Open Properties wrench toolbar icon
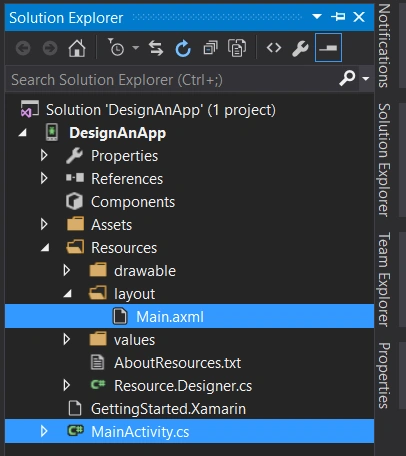The image size is (406, 456). click(x=300, y=49)
